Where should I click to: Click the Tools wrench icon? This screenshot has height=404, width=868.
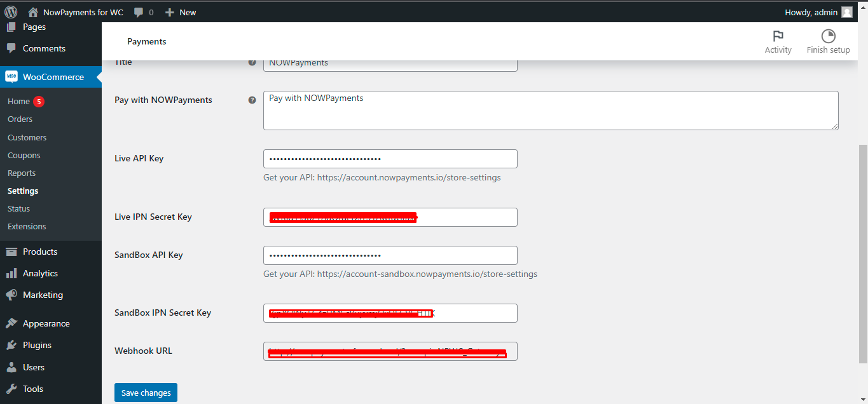[11, 389]
